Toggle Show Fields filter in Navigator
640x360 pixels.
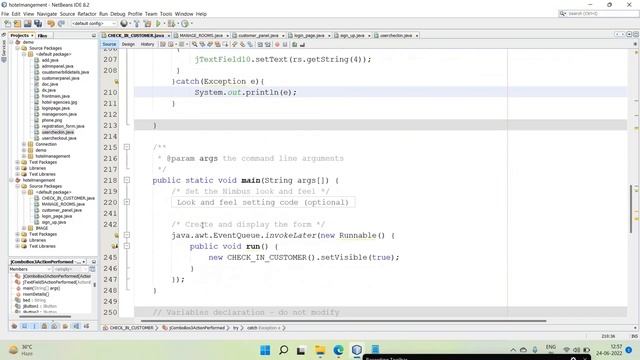[x=24, y=326]
